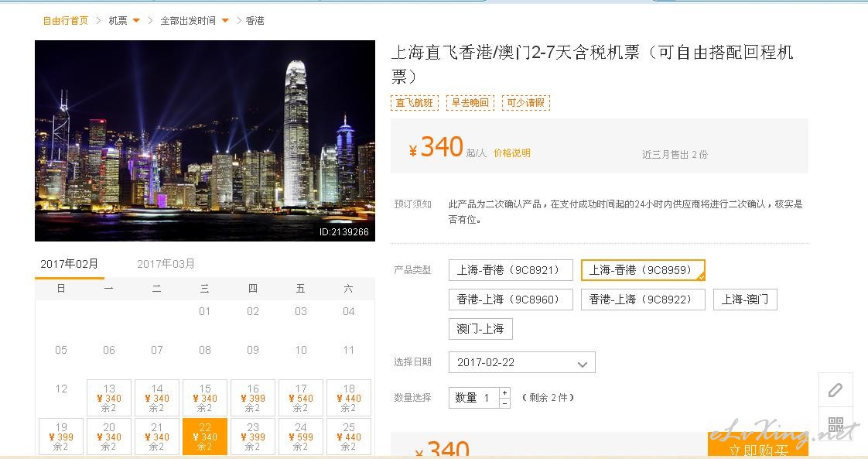Pick February 19 priced ¥399

[x=61, y=437]
